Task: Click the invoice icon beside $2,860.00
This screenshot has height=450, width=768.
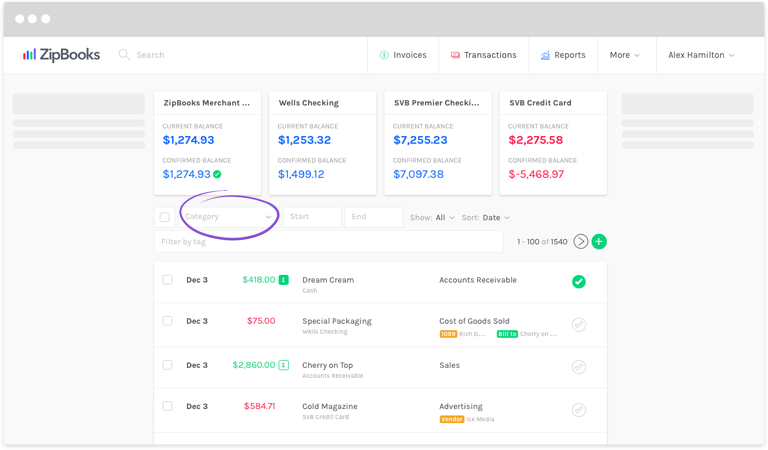Action: point(284,365)
